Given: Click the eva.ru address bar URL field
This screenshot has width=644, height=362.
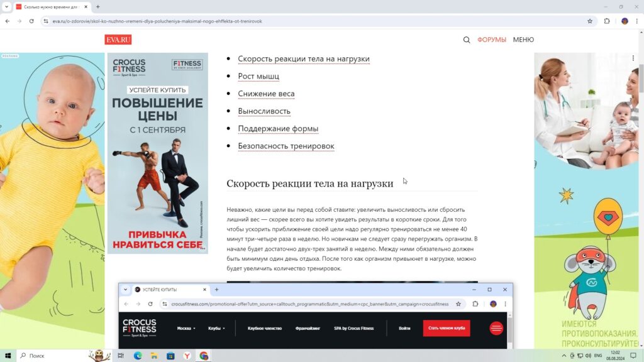Looking at the screenshot, I should 314,21.
